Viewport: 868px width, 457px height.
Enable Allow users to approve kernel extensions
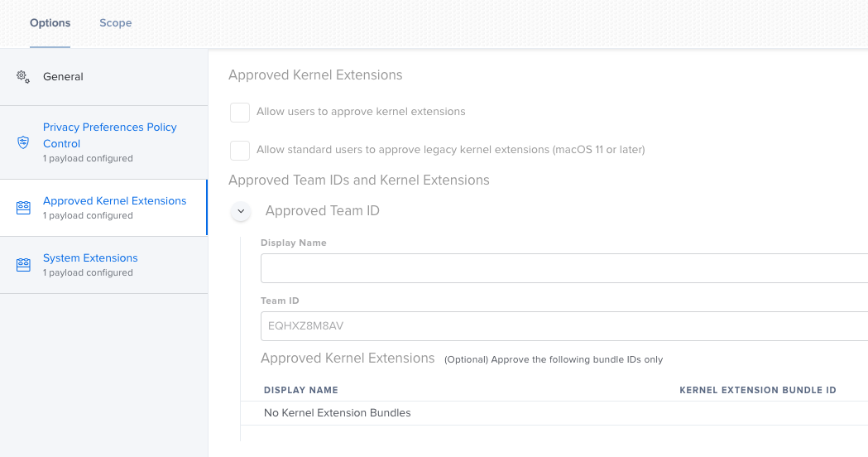(240, 112)
